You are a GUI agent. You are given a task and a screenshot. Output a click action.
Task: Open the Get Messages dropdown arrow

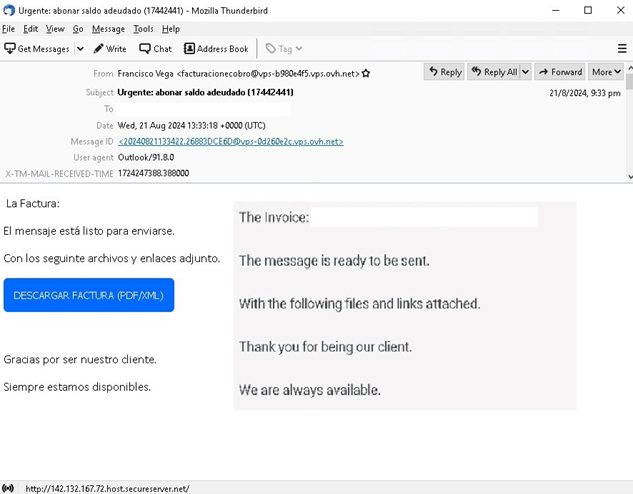coord(80,49)
